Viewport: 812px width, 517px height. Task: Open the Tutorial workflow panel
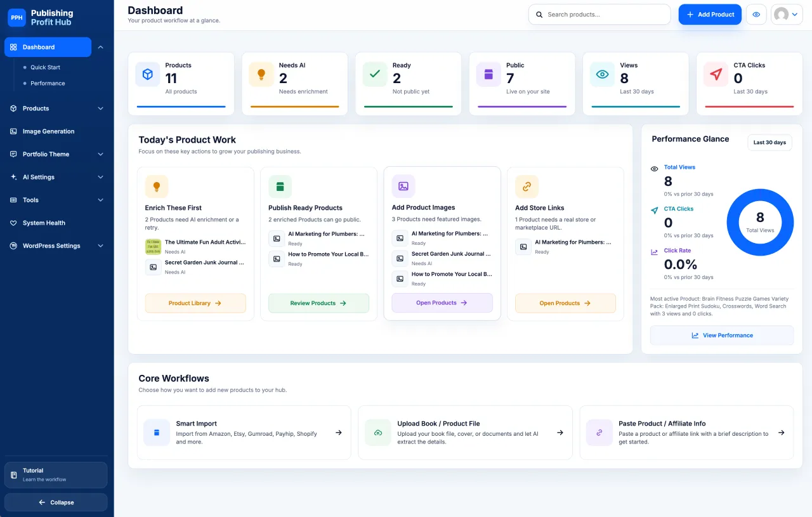point(56,475)
